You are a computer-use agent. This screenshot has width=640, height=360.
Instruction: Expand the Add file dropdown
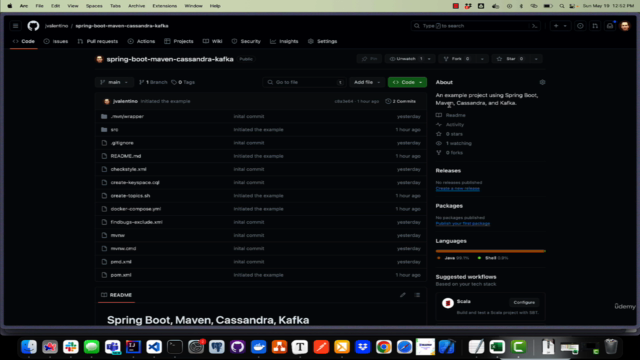pos(367,82)
